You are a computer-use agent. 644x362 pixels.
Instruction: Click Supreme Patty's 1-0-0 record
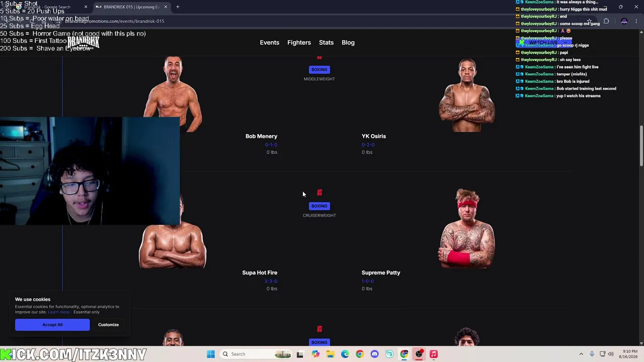tap(368, 282)
